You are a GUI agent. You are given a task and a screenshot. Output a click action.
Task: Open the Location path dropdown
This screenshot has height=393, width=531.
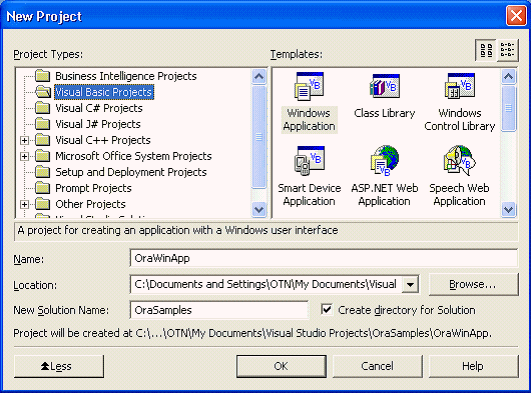coord(410,284)
